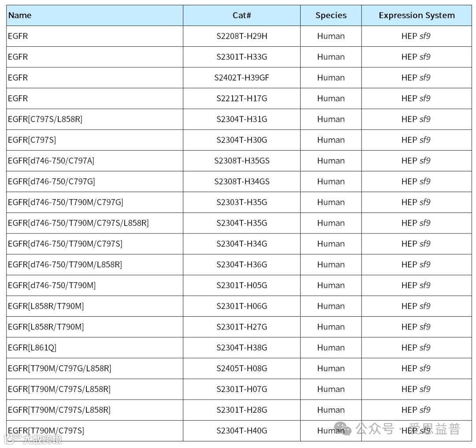Select catalog number S2212T-H17G

click(x=242, y=99)
